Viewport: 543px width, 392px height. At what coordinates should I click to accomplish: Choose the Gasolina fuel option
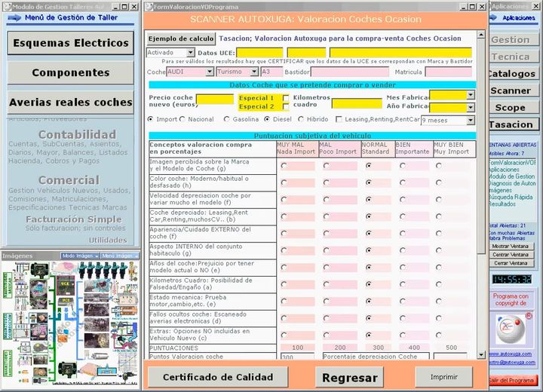(226, 119)
